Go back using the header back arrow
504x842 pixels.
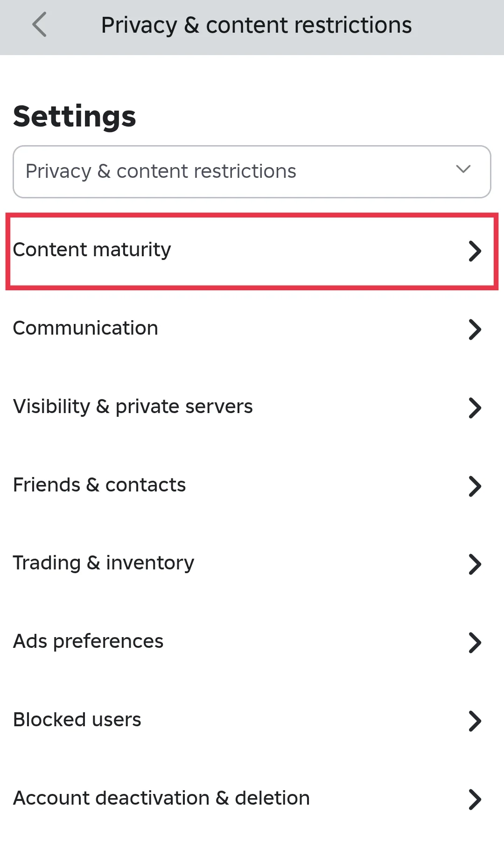[40, 25]
